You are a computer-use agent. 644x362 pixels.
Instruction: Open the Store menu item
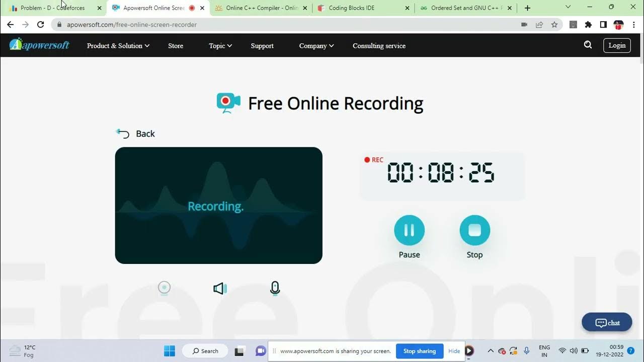pyautogui.click(x=176, y=46)
